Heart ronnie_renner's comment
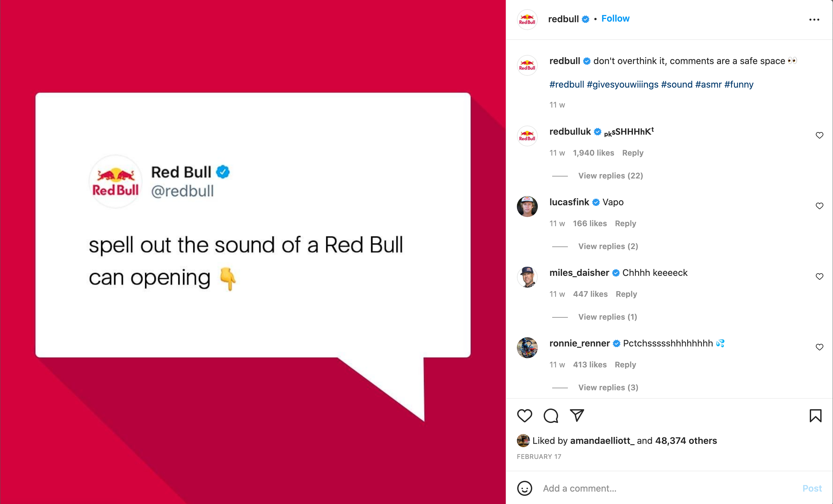The image size is (833, 504). pos(819,347)
